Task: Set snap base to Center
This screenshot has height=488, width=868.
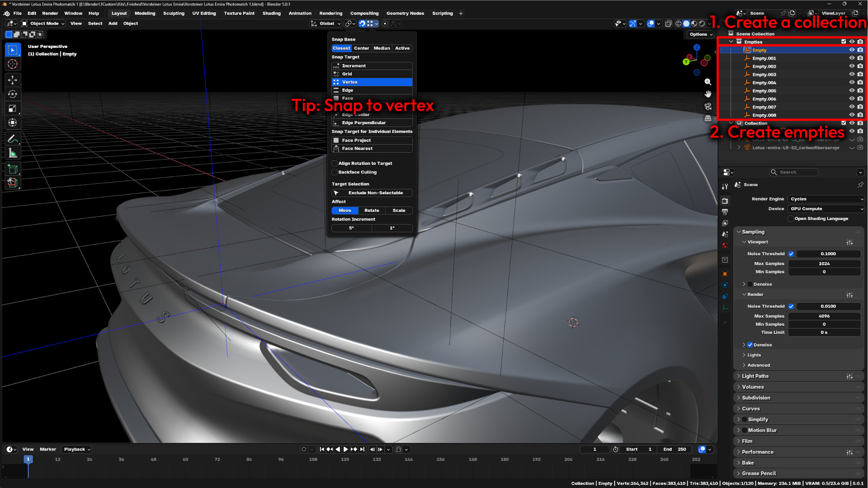Action: 362,48
